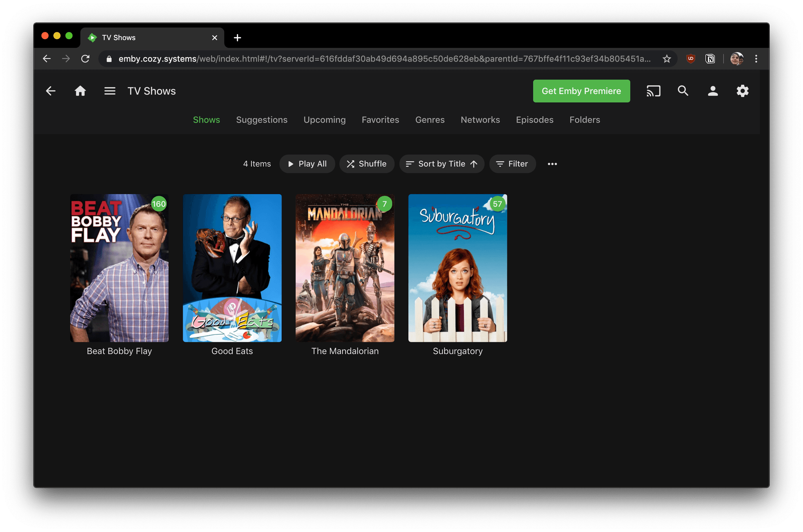Click The Mandalorian title text
803x532 pixels.
tap(345, 351)
